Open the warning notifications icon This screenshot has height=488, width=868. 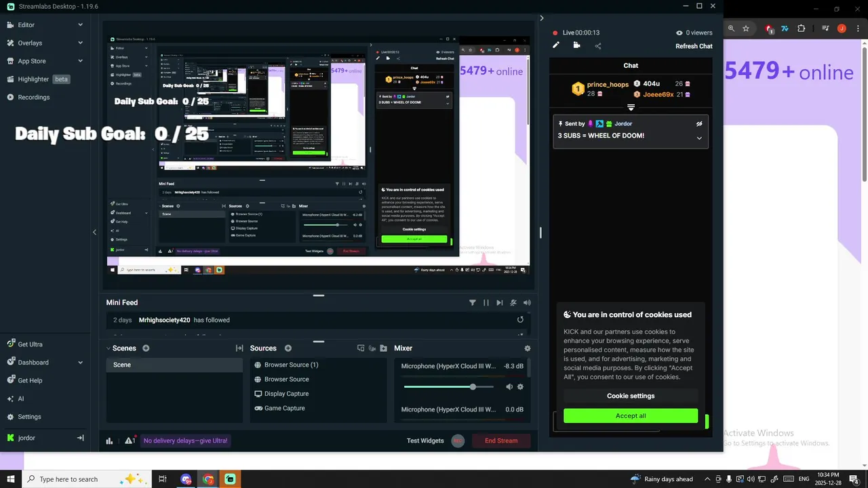point(130,441)
